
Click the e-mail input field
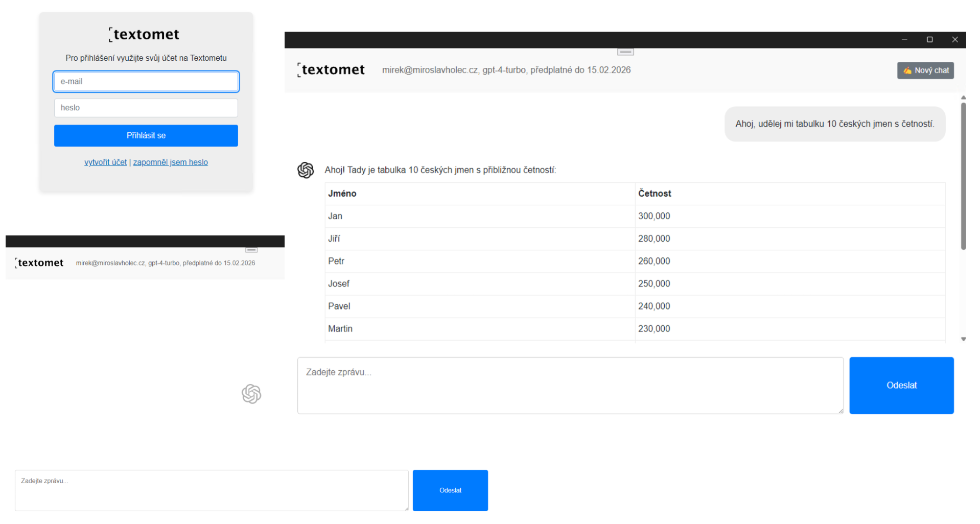[x=146, y=82]
